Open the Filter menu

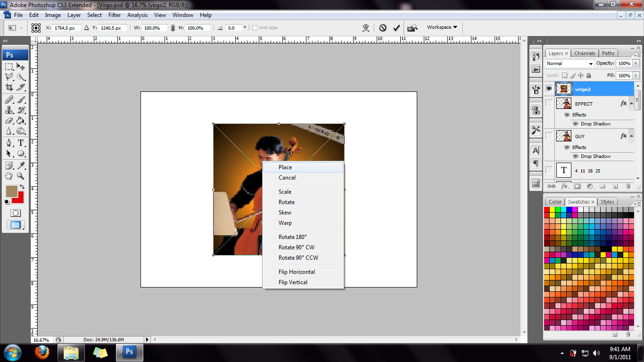pos(115,15)
